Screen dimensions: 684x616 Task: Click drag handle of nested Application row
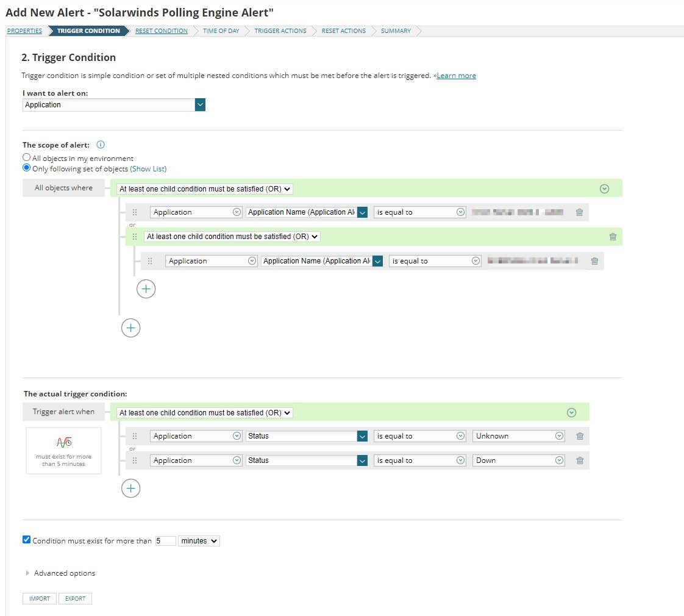point(150,261)
